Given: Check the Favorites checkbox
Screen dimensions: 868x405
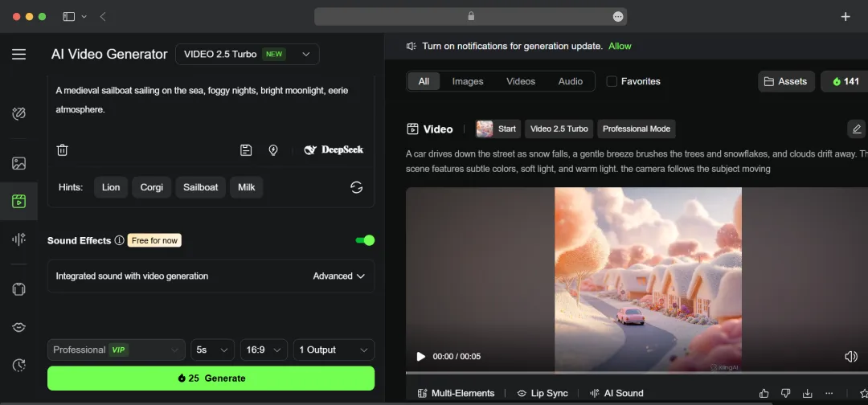Looking at the screenshot, I should point(612,81).
